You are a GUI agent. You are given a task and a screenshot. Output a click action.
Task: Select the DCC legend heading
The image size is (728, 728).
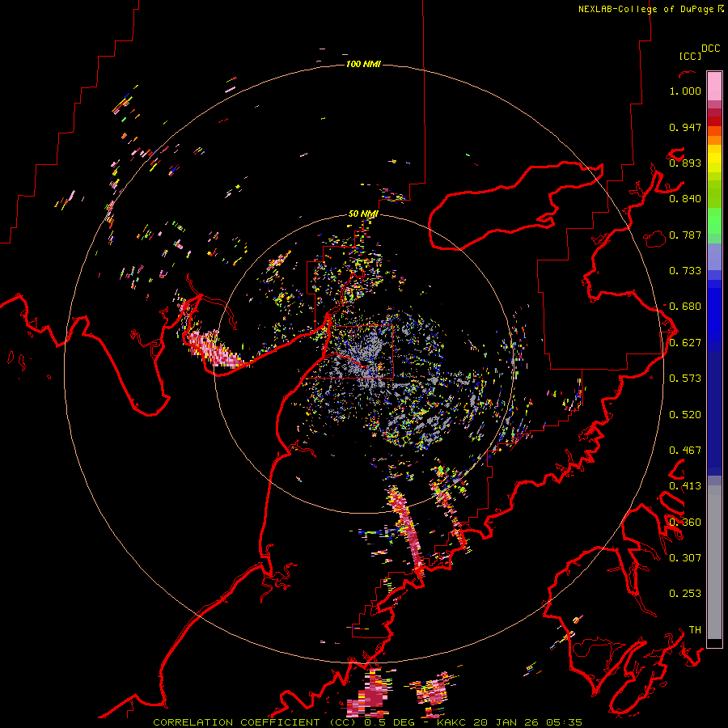[x=710, y=49]
